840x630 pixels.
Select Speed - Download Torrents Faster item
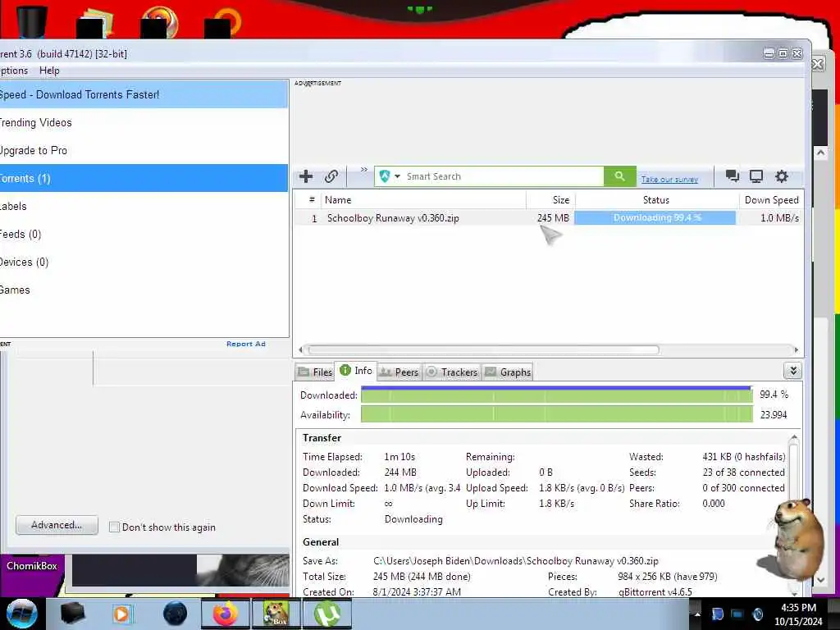pyautogui.click(x=144, y=94)
